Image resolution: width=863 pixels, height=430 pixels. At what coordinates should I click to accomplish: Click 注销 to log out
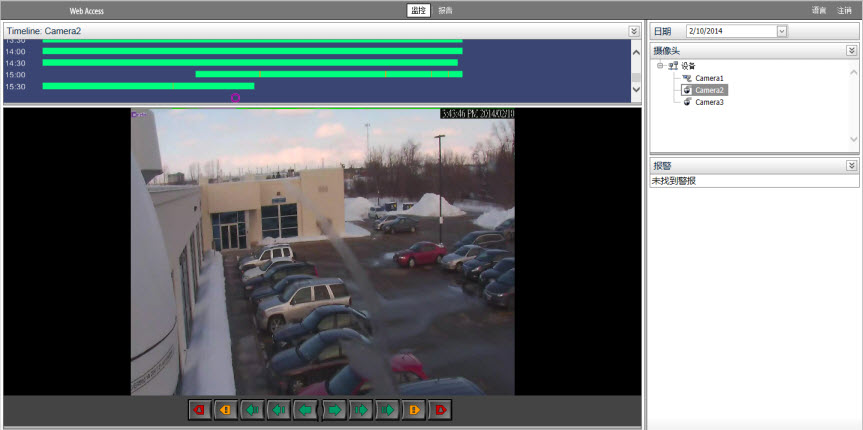click(x=844, y=10)
